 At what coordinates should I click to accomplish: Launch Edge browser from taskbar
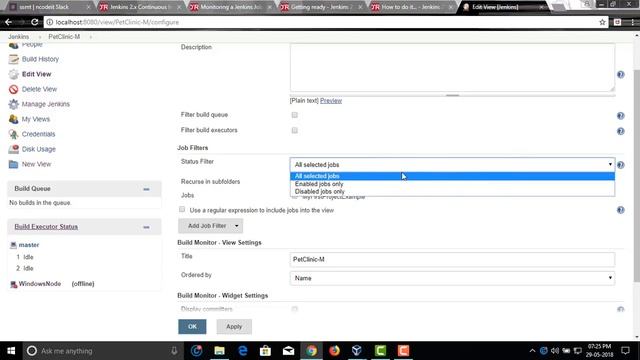click(x=242, y=351)
